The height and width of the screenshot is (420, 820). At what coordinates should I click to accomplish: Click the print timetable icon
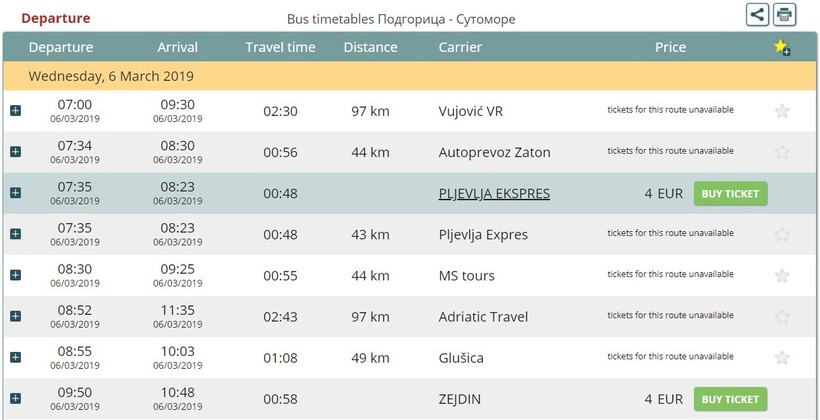[x=785, y=14]
